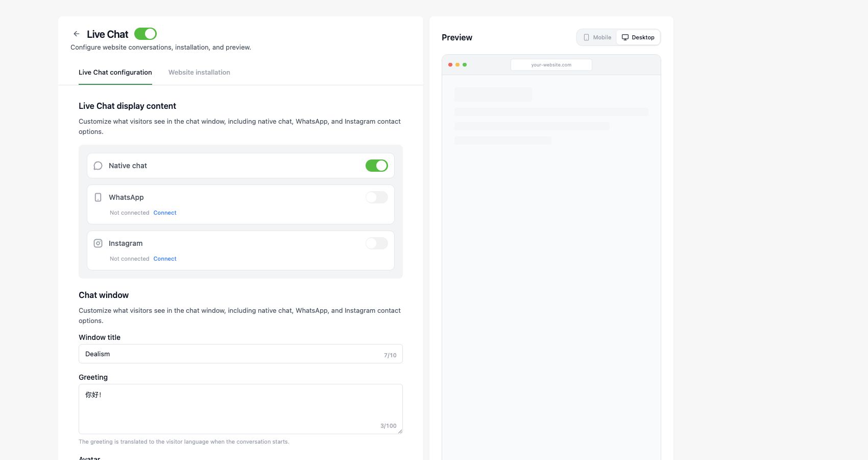Enable the Instagram toggle
The width and height of the screenshot is (868, 460).
pyautogui.click(x=377, y=243)
